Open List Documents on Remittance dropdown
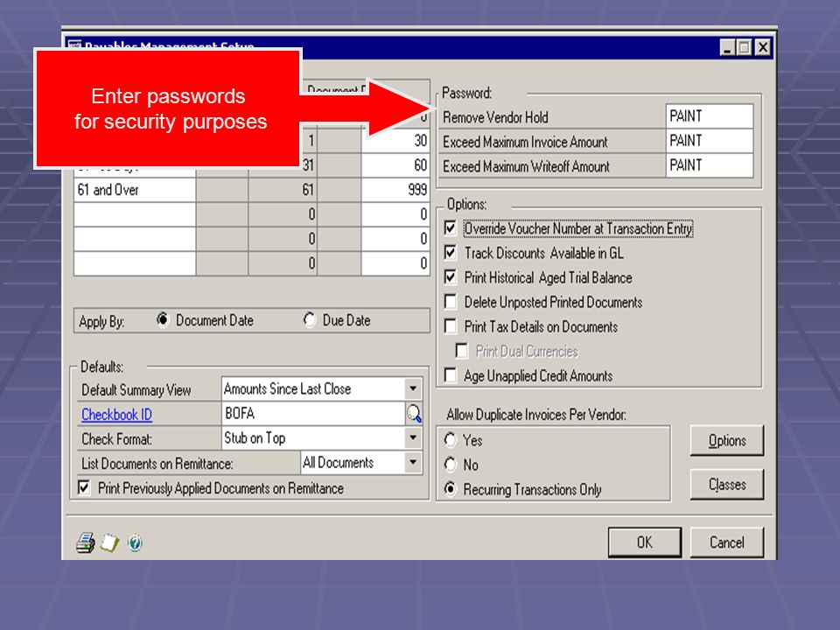 click(413, 462)
